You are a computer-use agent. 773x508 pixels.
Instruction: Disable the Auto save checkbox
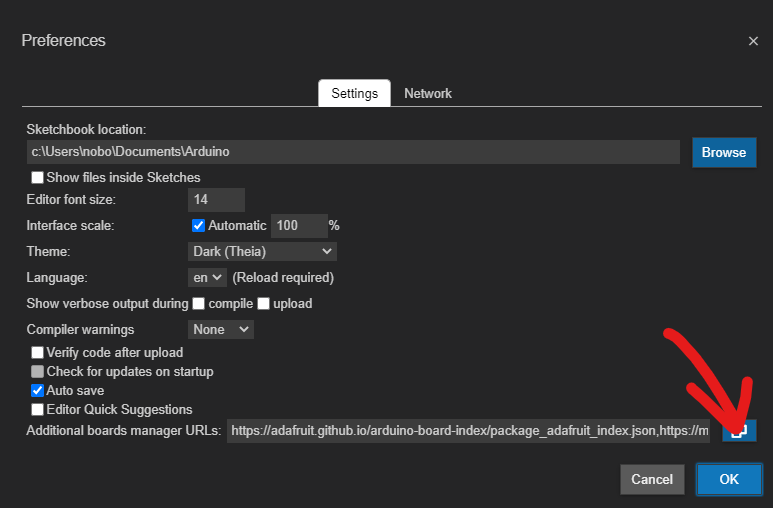coord(38,391)
